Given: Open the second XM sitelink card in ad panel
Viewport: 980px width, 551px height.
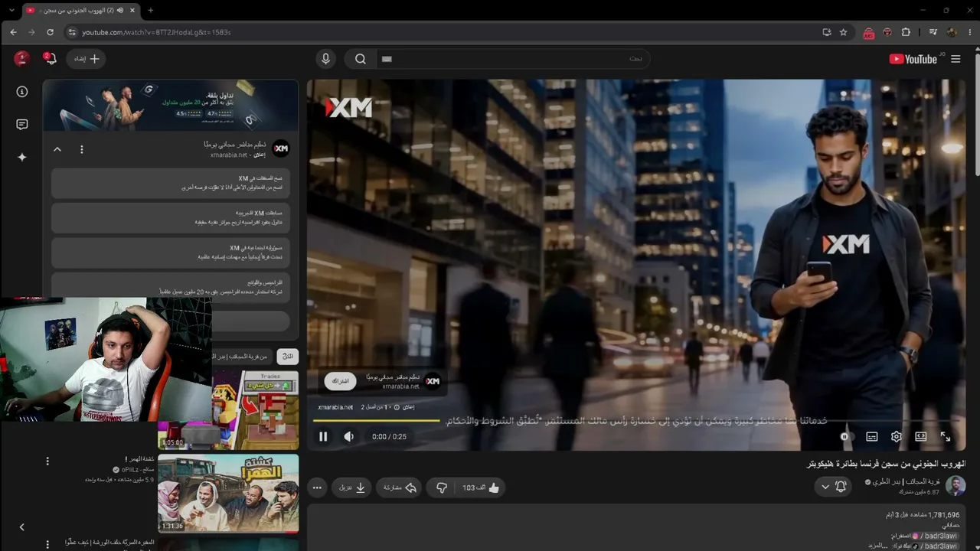Looking at the screenshot, I should [x=171, y=218].
